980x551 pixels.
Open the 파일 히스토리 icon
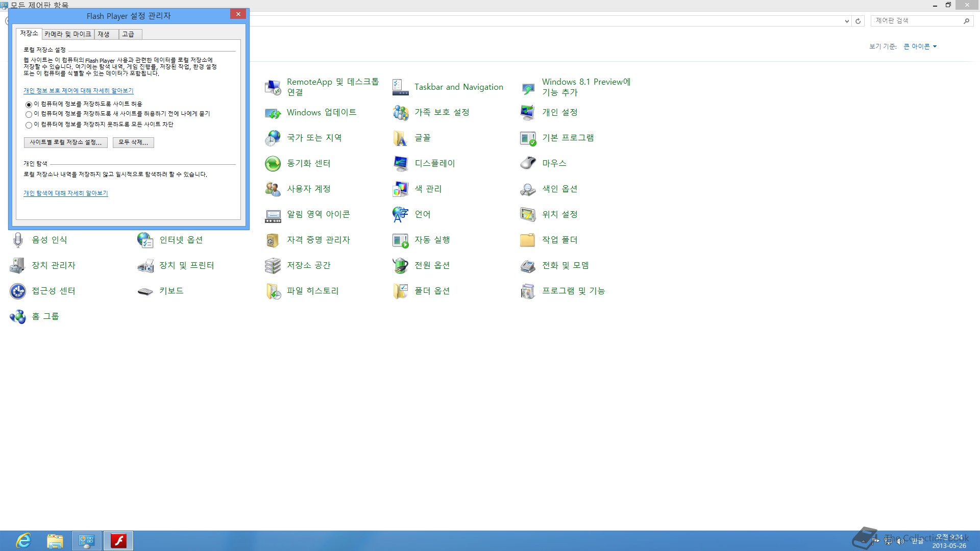[x=273, y=291]
